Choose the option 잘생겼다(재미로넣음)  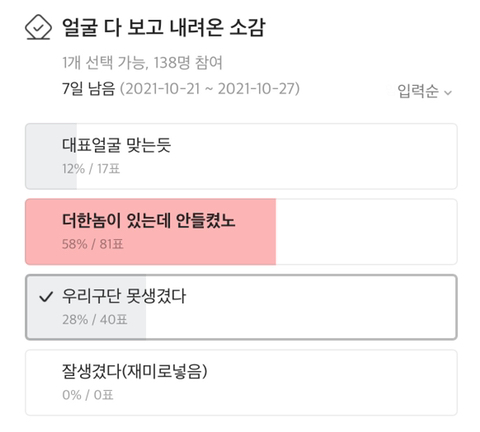point(241,383)
